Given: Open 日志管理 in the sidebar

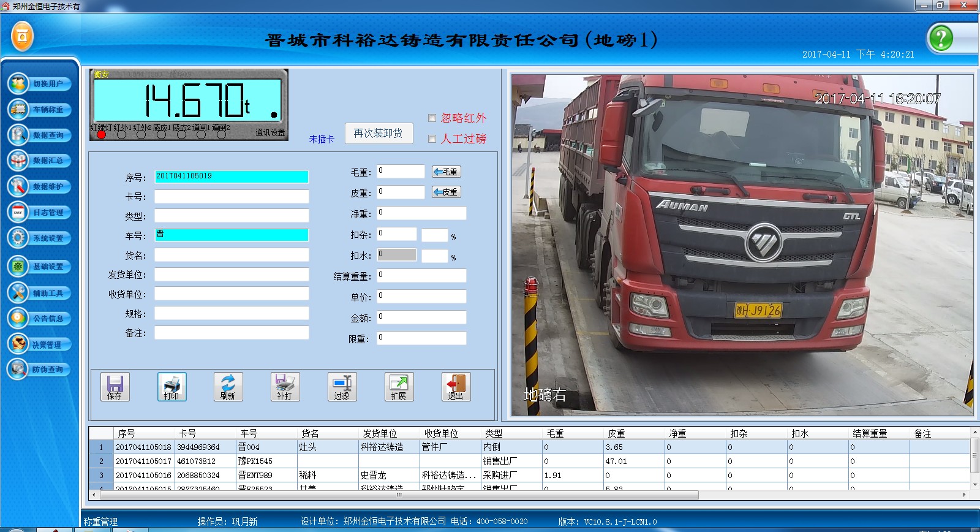Looking at the screenshot, I should coord(40,212).
